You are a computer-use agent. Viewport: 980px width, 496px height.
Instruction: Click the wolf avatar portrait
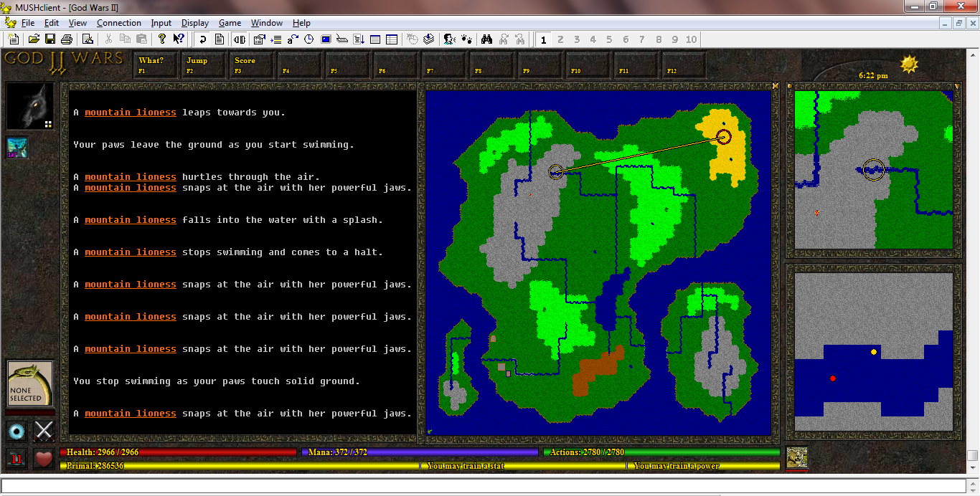tap(30, 106)
